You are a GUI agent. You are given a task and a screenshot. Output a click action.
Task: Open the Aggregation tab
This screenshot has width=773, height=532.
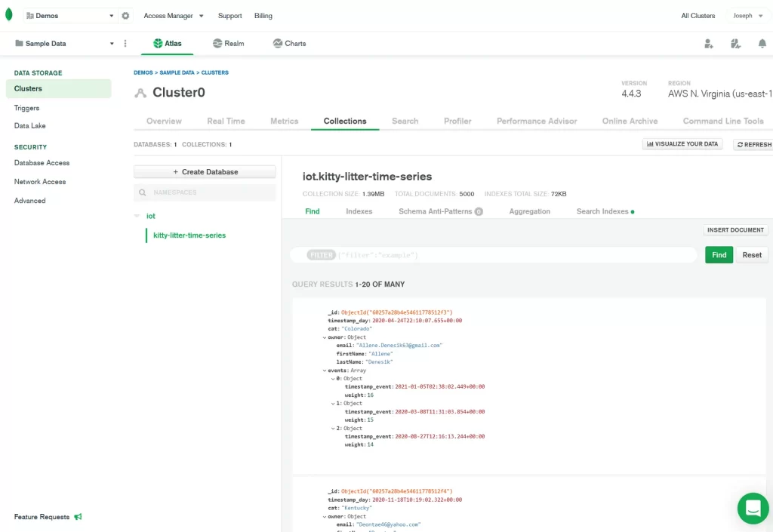click(530, 211)
